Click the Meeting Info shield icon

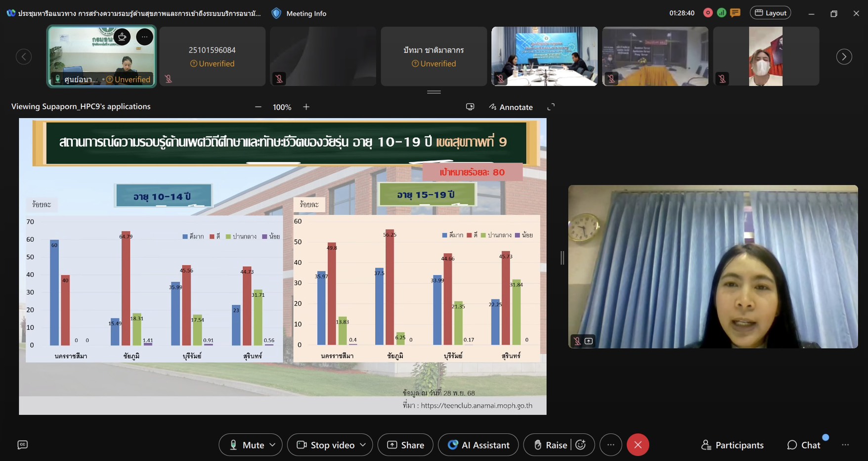(276, 13)
